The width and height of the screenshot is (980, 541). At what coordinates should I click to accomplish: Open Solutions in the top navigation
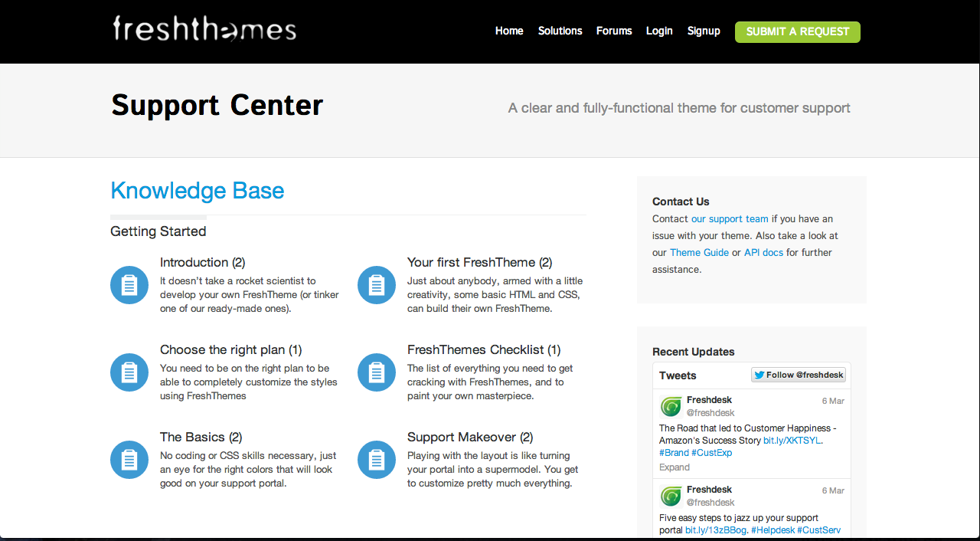point(560,31)
